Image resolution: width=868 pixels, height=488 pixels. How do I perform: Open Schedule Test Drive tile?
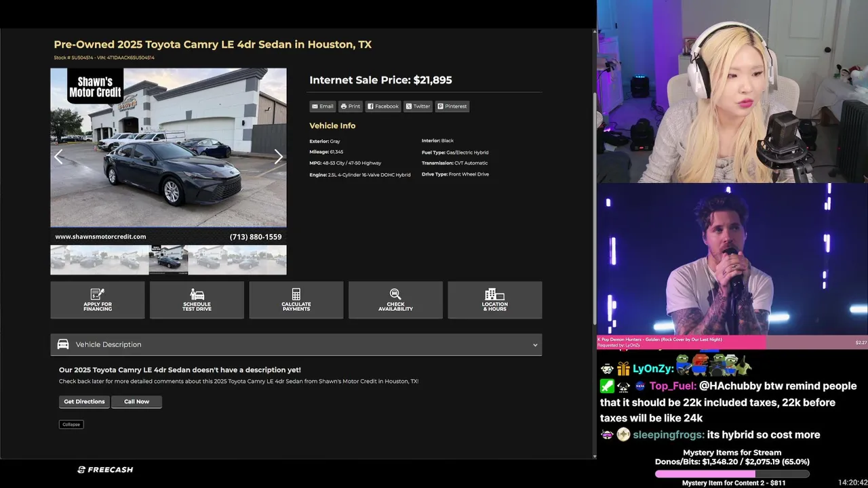[197, 300]
